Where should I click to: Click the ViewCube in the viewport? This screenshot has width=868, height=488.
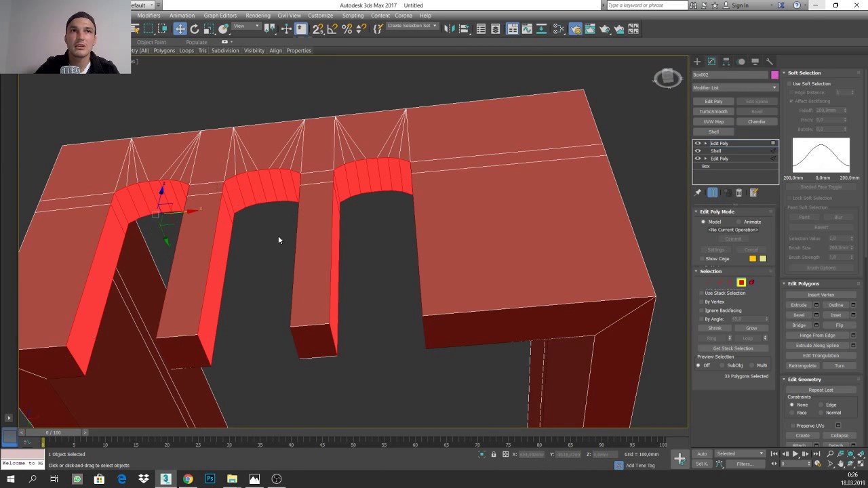pyautogui.click(x=667, y=77)
